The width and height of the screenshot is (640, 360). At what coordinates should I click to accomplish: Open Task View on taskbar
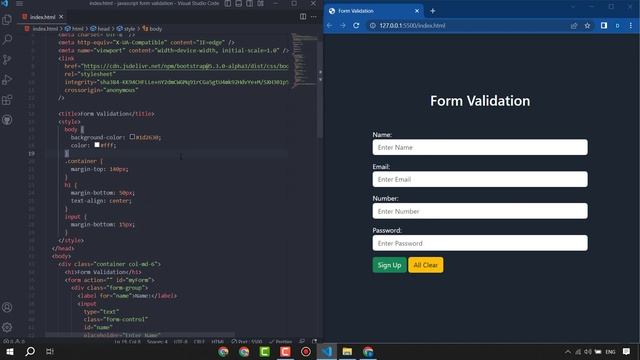pyautogui.click(x=50, y=351)
